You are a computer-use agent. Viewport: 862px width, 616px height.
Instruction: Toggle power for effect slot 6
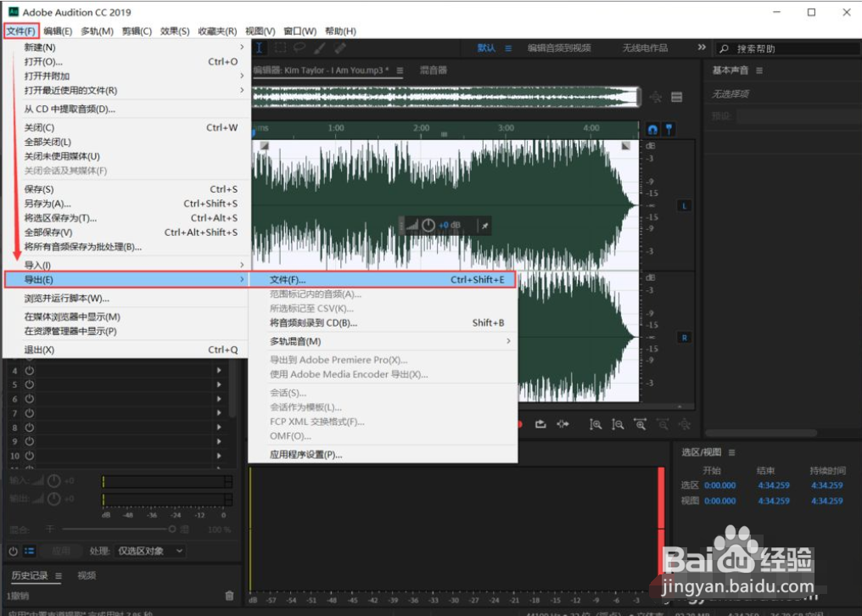pos(29,399)
